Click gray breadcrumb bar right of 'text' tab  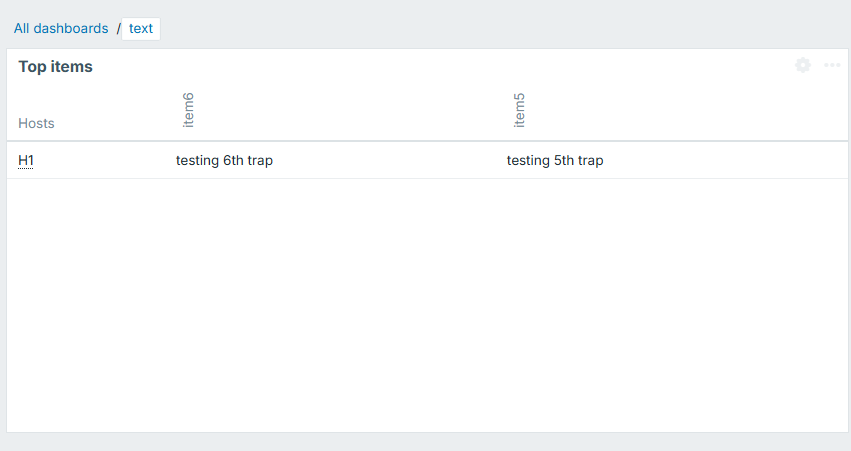[x=500, y=28]
